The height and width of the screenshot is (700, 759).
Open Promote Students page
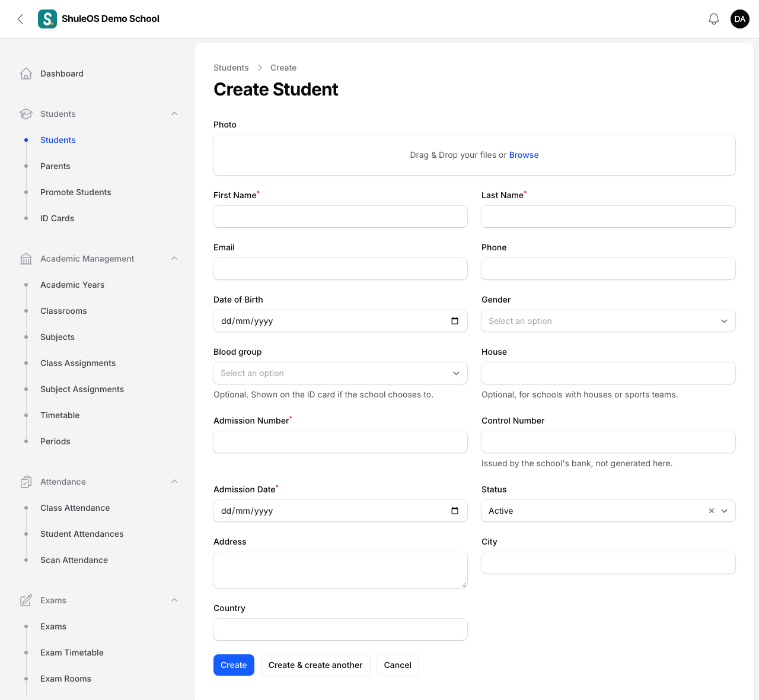pos(76,192)
